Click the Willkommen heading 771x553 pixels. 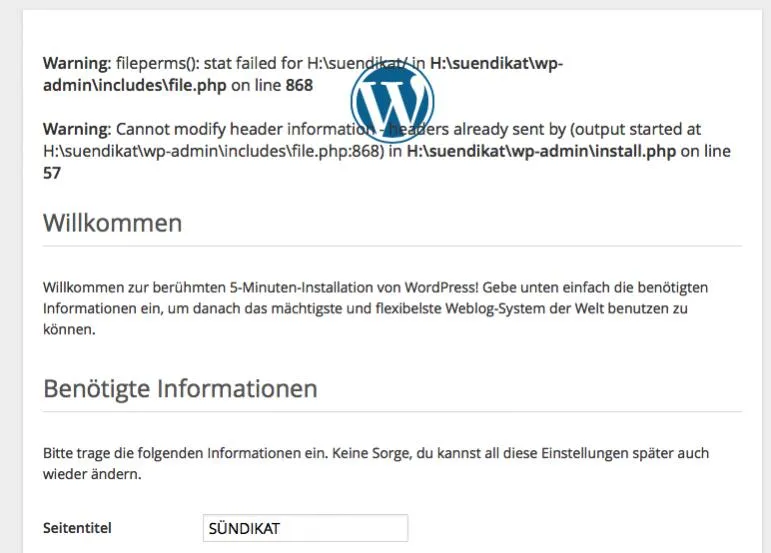click(x=113, y=223)
